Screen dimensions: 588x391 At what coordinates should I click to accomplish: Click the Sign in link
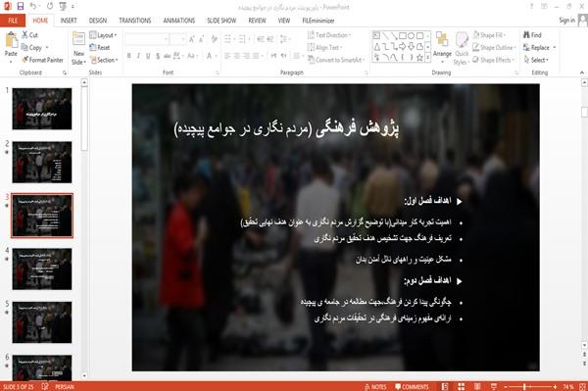click(x=566, y=21)
